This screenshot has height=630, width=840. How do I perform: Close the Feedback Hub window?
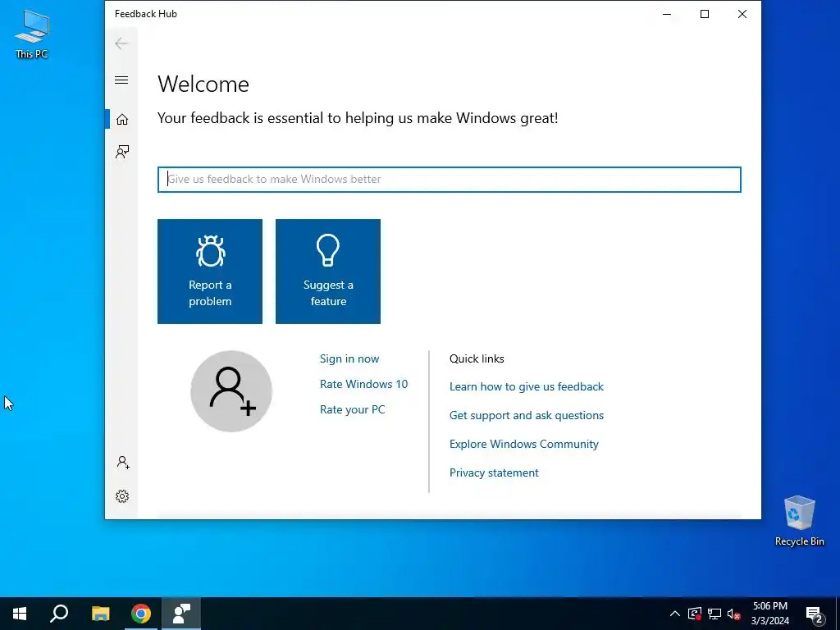[x=742, y=14]
